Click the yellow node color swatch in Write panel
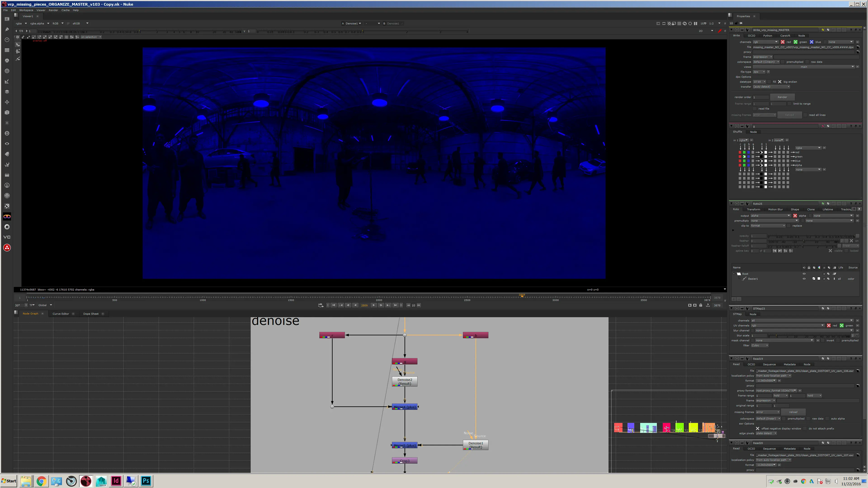 823,30
